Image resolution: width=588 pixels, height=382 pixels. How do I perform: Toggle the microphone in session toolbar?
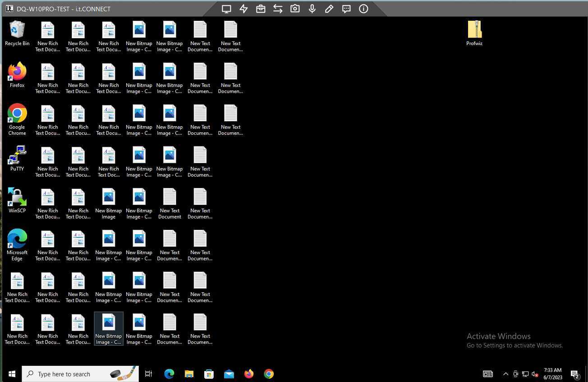(312, 9)
